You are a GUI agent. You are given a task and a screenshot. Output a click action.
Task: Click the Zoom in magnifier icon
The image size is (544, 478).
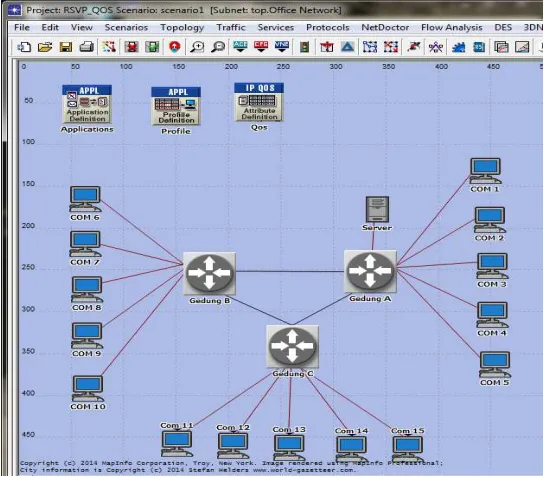click(x=197, y=47)
